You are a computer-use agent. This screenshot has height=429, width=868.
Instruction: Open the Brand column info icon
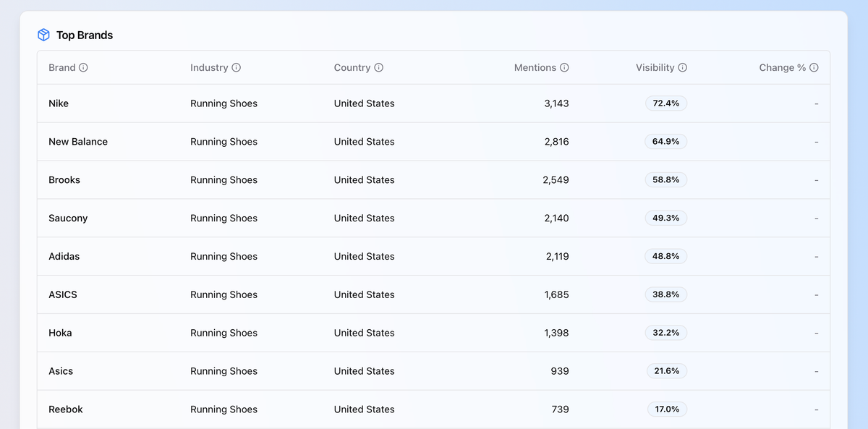pos(83,67)
